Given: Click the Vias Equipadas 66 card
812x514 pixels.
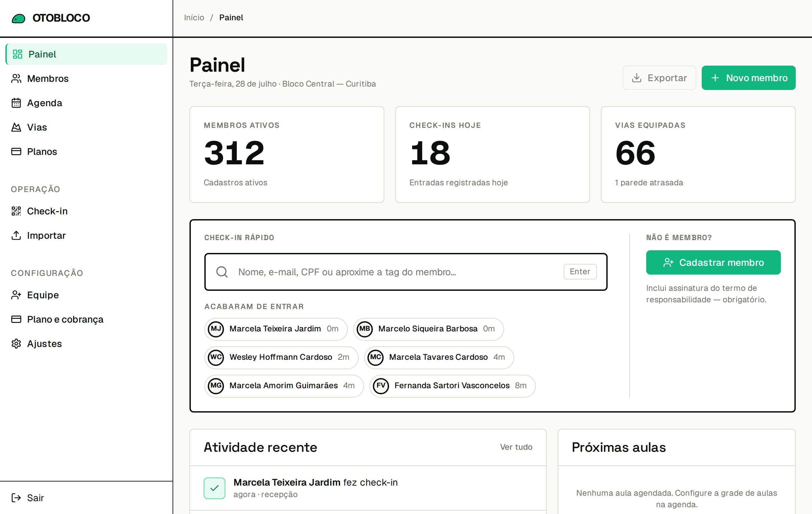Looking at the screenshot, I should point(698,155).
